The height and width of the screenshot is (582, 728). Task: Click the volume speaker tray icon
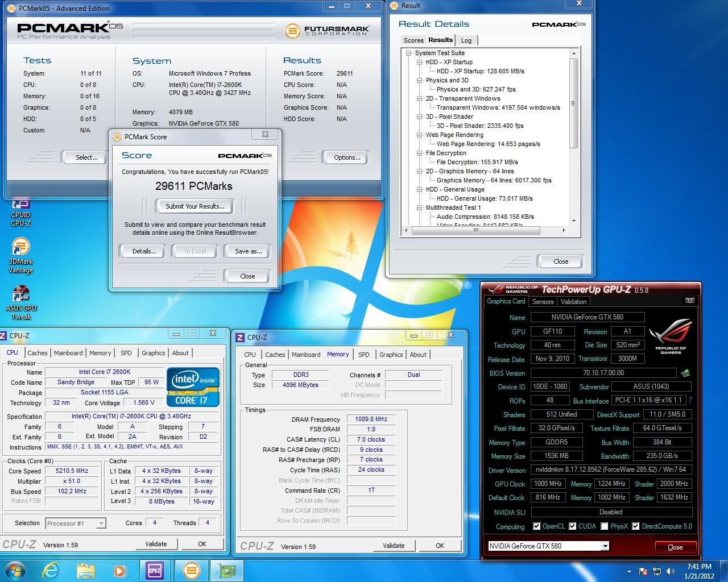tap(671, 571)
